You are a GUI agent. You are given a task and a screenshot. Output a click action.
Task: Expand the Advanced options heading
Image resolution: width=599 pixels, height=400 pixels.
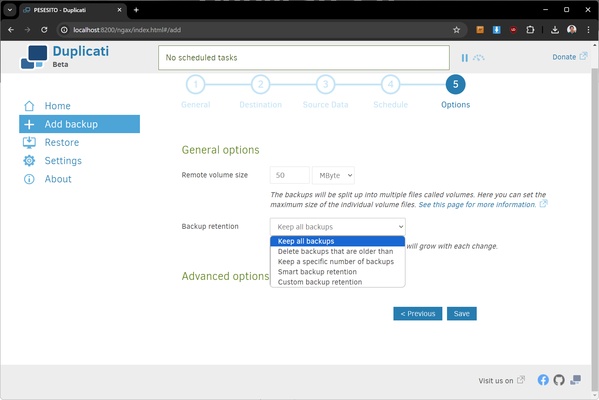pyautogui.click(x=225, y=276)
